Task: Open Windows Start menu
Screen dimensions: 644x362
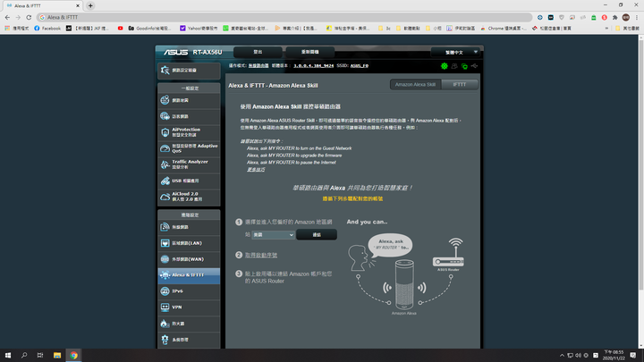Action: 8,355
